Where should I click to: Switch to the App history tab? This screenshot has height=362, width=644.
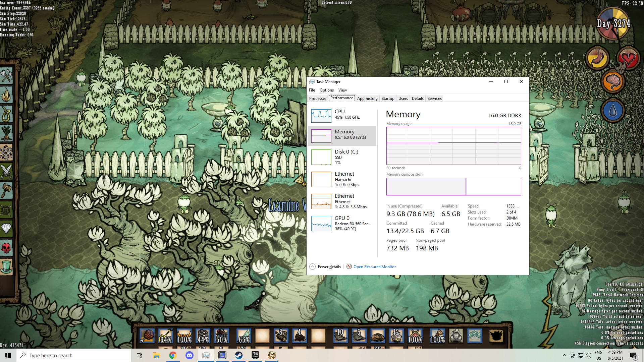[367, 99]
